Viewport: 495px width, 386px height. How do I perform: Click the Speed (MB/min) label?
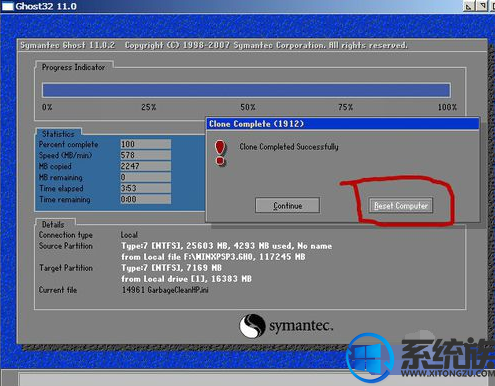coord(65,155)
